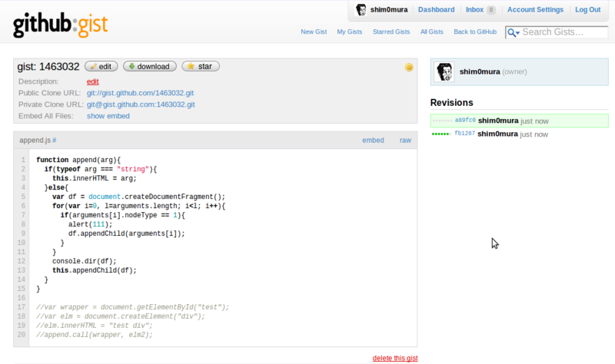Click the green diff dots of revision fb1267
This screenshot has height=364, width=615.
click(x=440, y=134)
